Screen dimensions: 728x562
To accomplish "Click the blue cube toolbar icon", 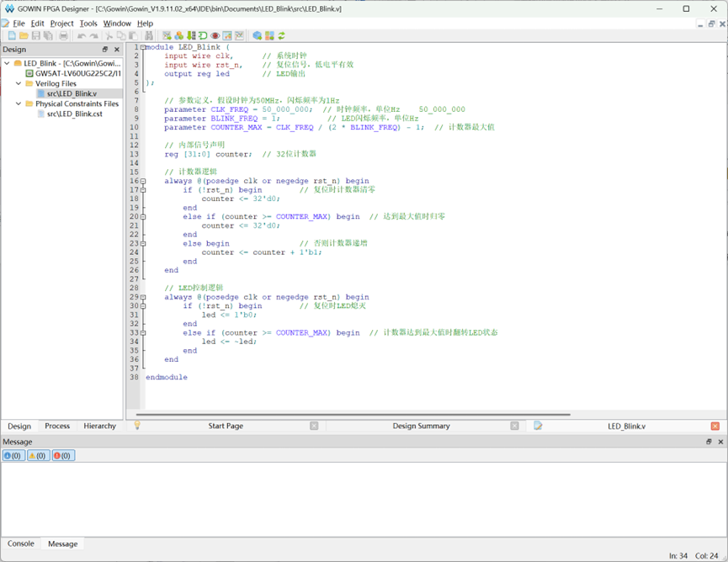I will coord(258,35).
